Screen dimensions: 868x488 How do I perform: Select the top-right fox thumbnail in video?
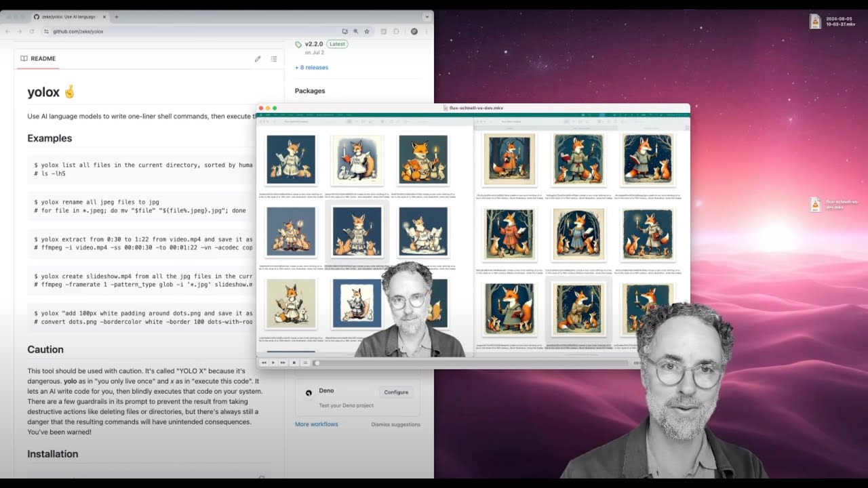648,159
